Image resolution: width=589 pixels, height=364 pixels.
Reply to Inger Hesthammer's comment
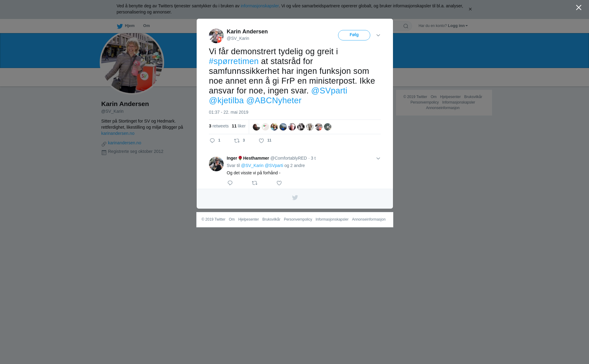tap(230, 183)
